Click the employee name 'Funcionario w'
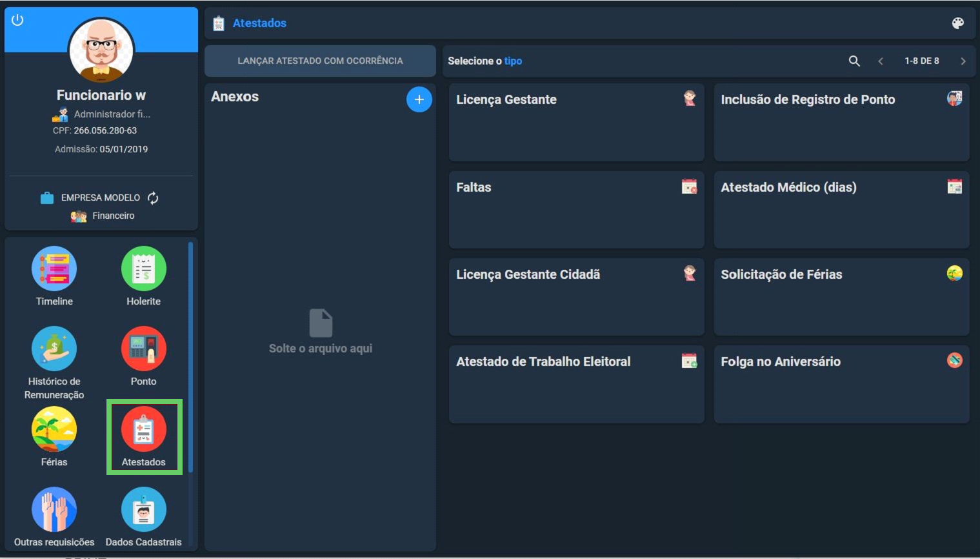980x559 pixels. pyautogui.click(x=101, y=96)
